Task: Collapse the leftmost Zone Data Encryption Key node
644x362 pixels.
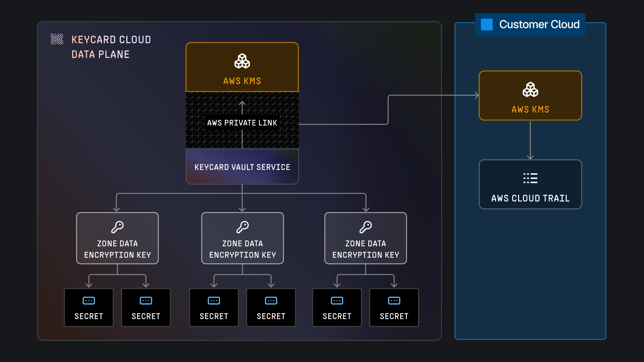Action: (117, 238)
